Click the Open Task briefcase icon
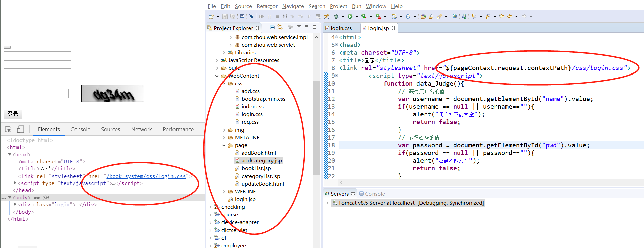 431,16
